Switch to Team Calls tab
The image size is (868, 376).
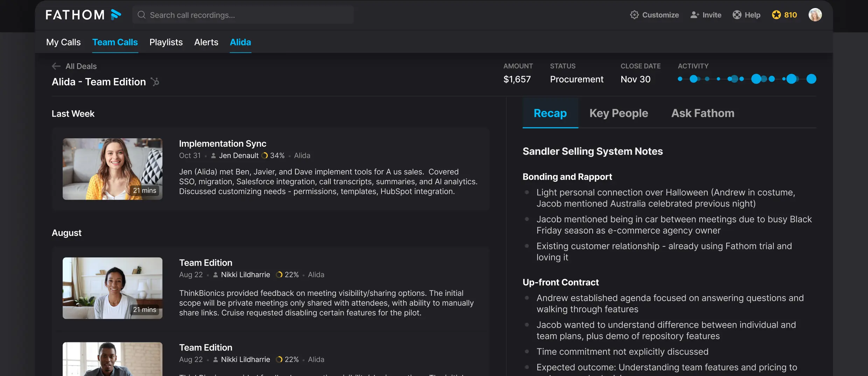pos(115,42)
